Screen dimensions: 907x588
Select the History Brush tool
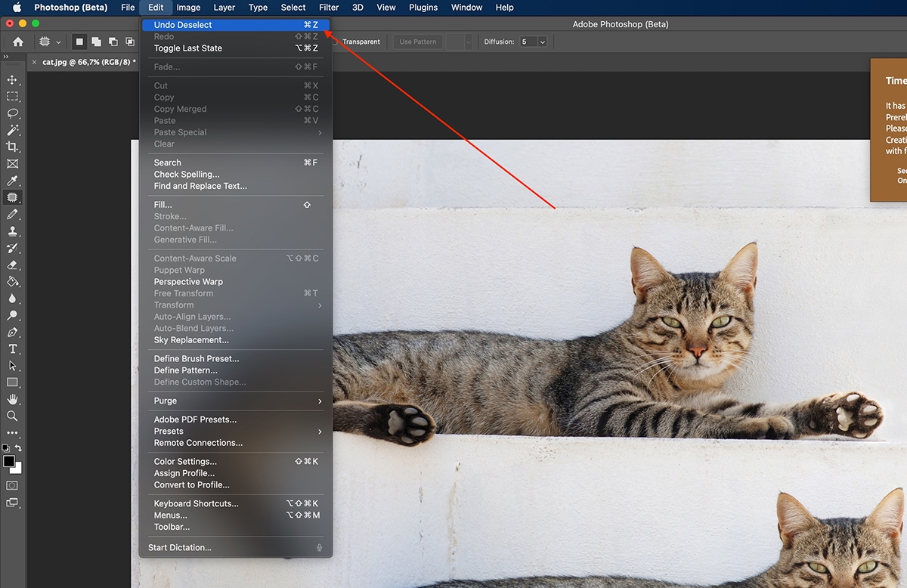pos(12,248)
